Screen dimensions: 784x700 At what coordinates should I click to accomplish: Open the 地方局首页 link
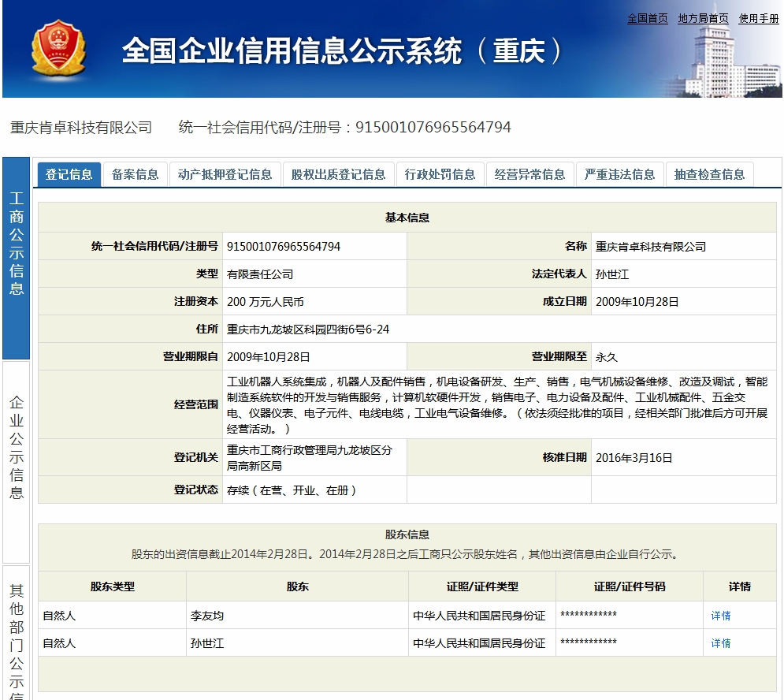click(703, 18)
